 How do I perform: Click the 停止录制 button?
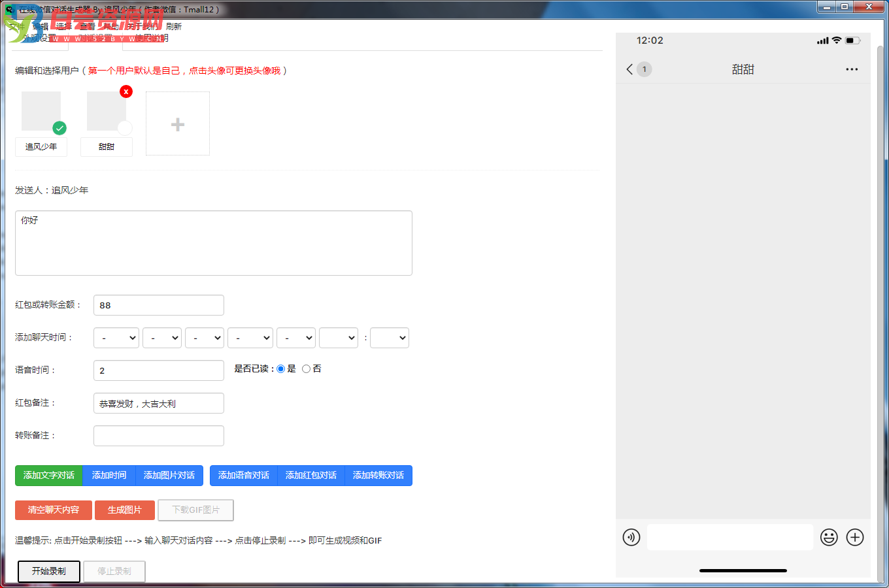(x=114, y=572)
